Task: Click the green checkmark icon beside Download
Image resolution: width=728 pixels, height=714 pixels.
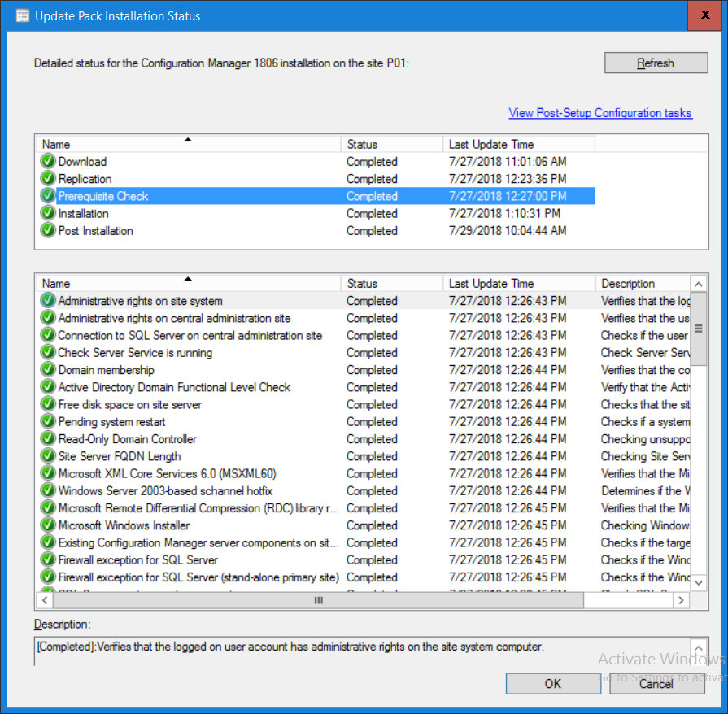Action: coord(48,162)
